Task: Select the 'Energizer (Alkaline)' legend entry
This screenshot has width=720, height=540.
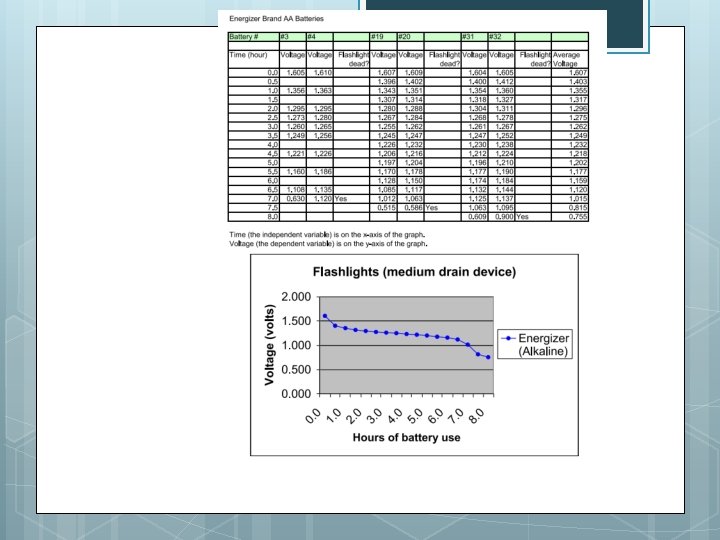Action: 535,344
